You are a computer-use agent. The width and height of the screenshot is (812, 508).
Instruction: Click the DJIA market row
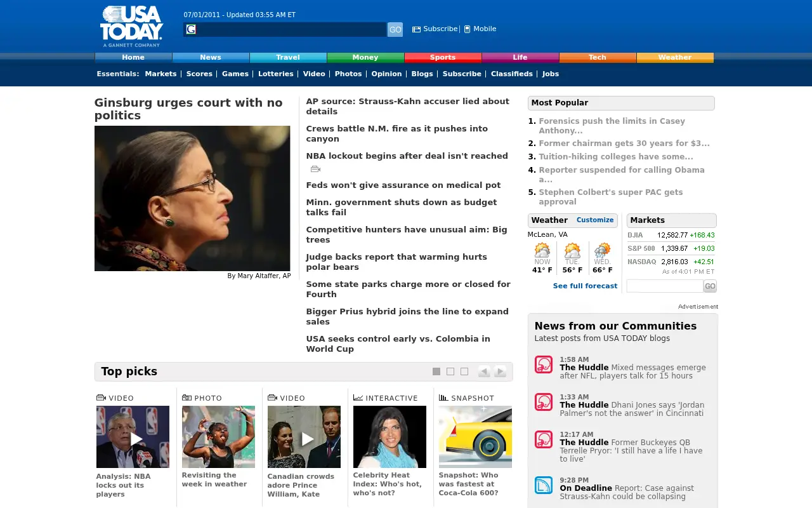[x=671, y=235]
